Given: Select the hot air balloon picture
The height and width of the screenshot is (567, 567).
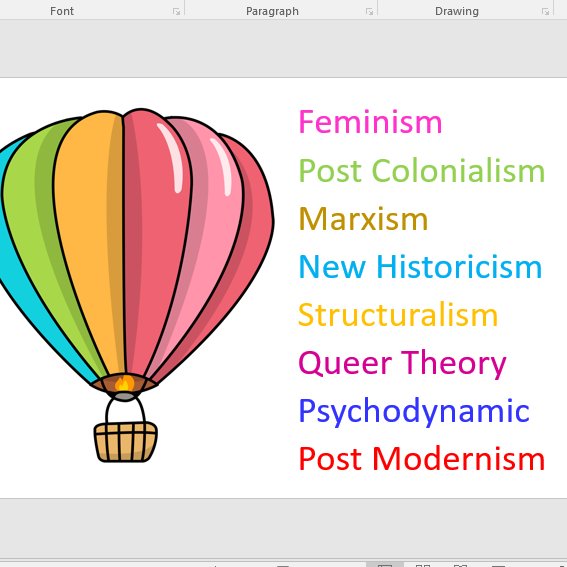Looking at the screenshot, I should 137,285.
